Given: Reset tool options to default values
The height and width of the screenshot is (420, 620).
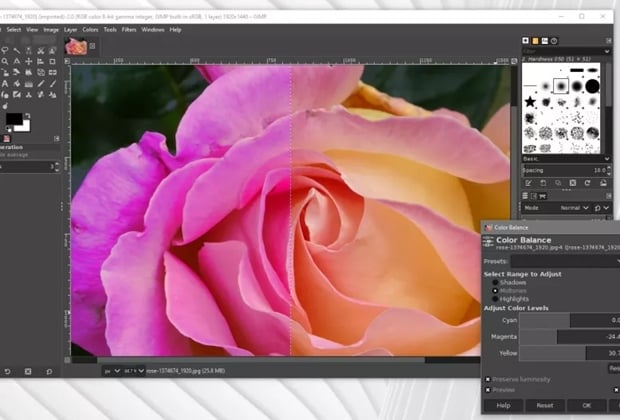Looking at the screenshot, I should (x=49, y=372).
